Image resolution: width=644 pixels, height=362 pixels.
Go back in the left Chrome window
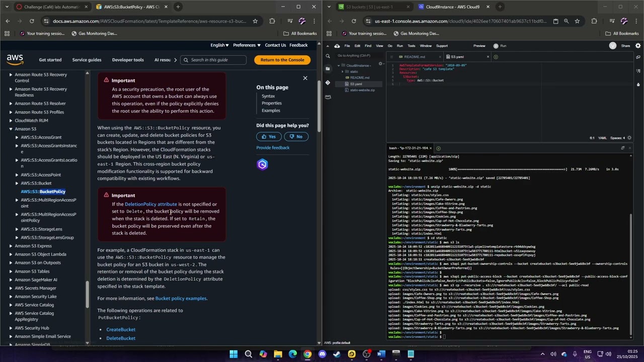coord(8,21)
